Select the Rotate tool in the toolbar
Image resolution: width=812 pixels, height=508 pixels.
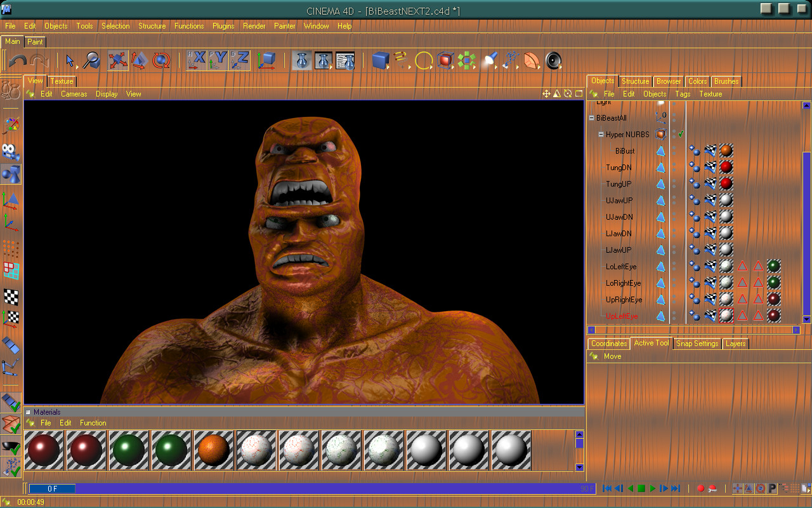(161, 60)
